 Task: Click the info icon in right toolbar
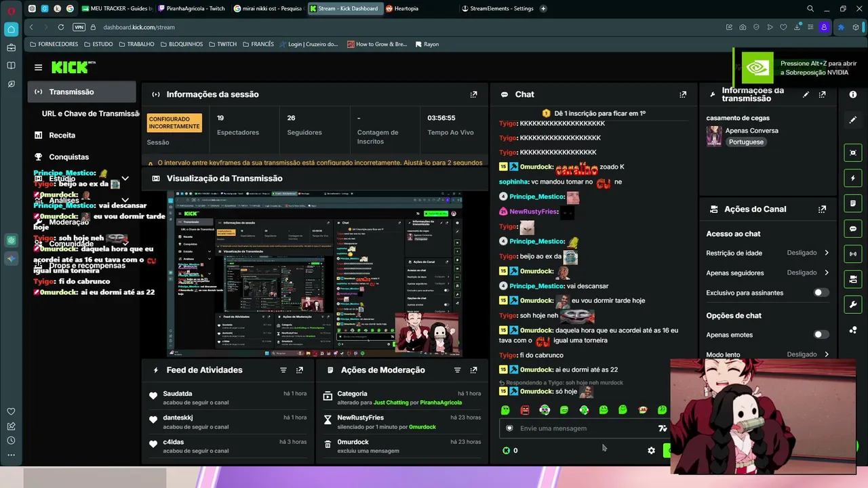click(x=853, y=94)
